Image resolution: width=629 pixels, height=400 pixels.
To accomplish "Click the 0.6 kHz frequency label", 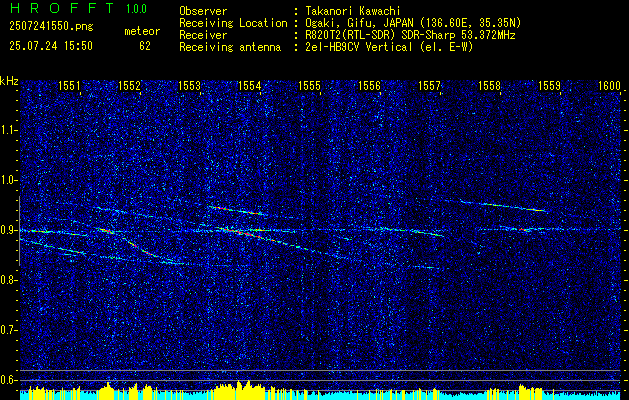I will 8,380.
